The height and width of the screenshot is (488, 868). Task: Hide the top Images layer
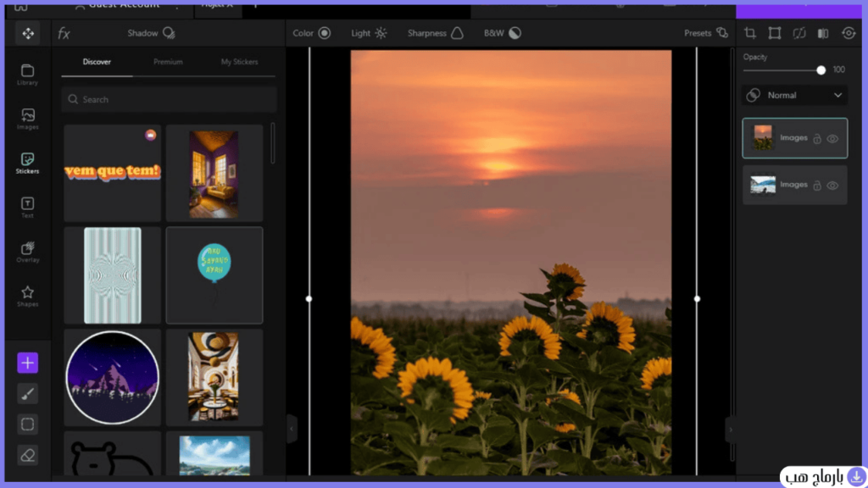(832, 139)
